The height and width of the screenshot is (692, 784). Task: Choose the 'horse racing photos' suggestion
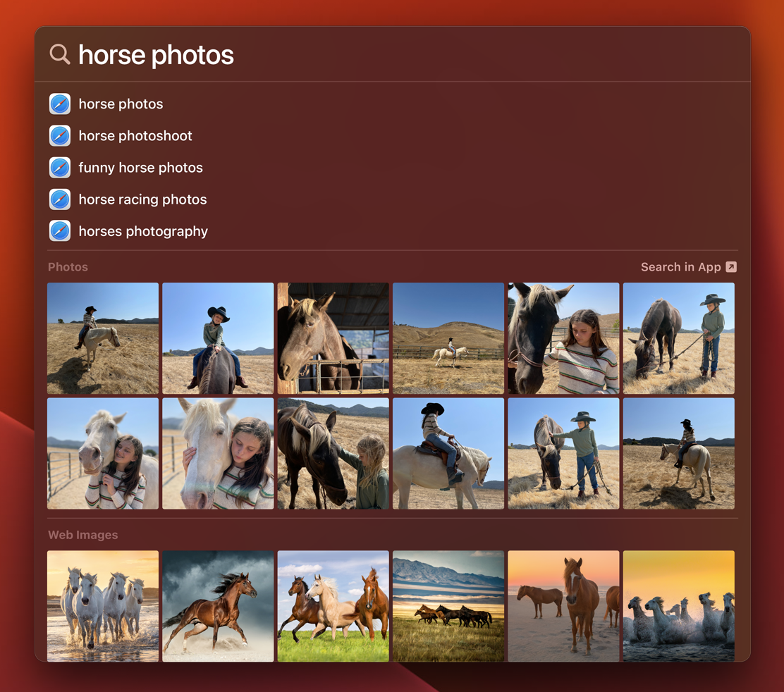[393, 199]
